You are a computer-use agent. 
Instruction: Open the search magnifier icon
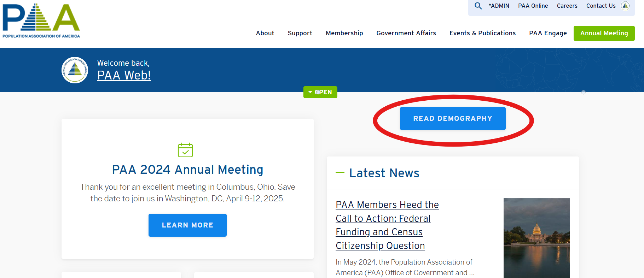[x=478, y=6]
